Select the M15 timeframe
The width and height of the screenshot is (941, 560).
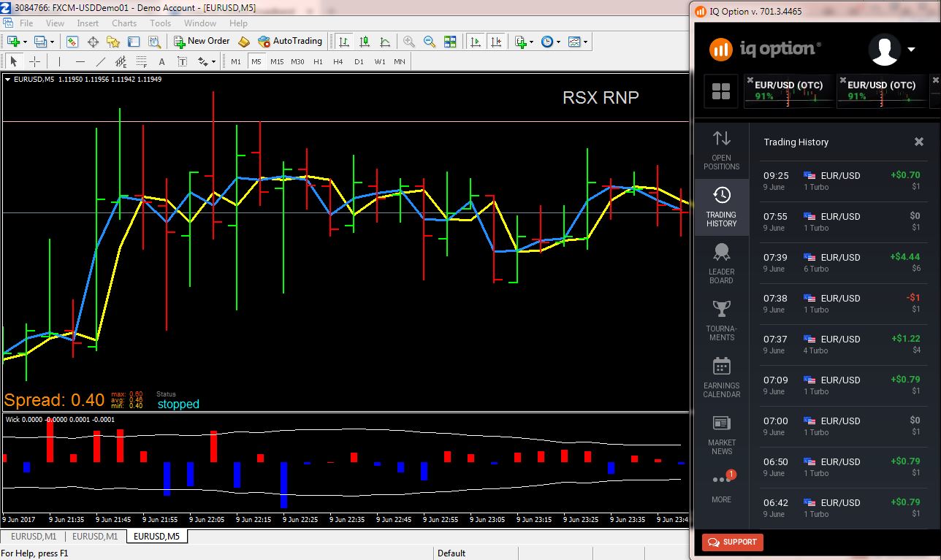click(276, 62)
